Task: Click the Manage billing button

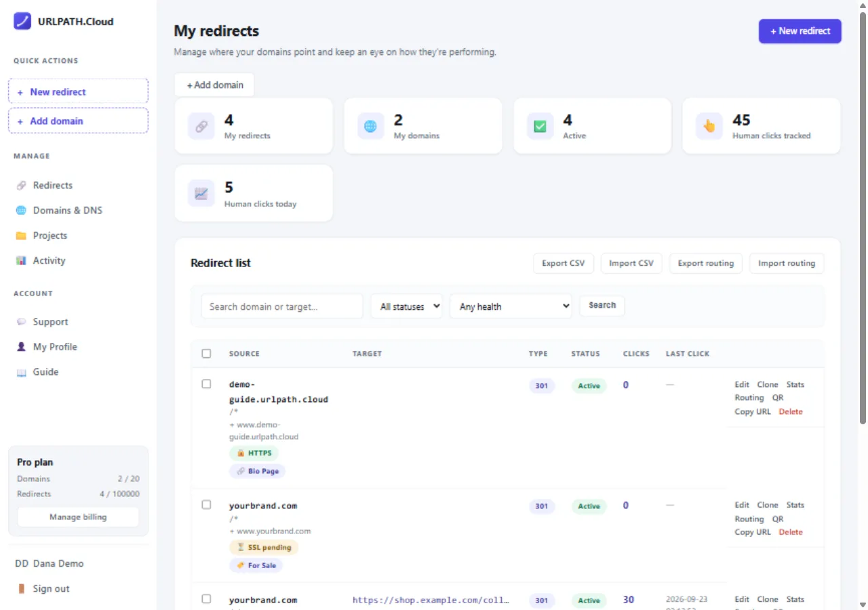Action: [x=78, y=517]
